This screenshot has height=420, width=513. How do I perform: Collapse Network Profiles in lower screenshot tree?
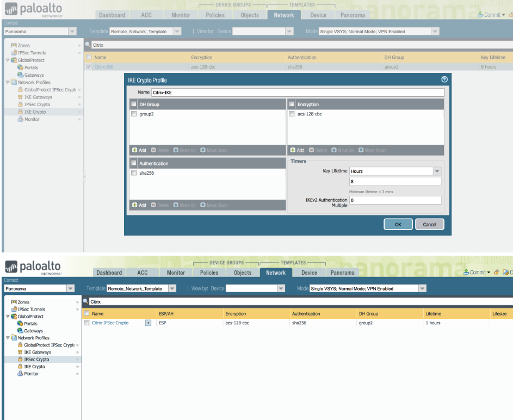point(8,338)
